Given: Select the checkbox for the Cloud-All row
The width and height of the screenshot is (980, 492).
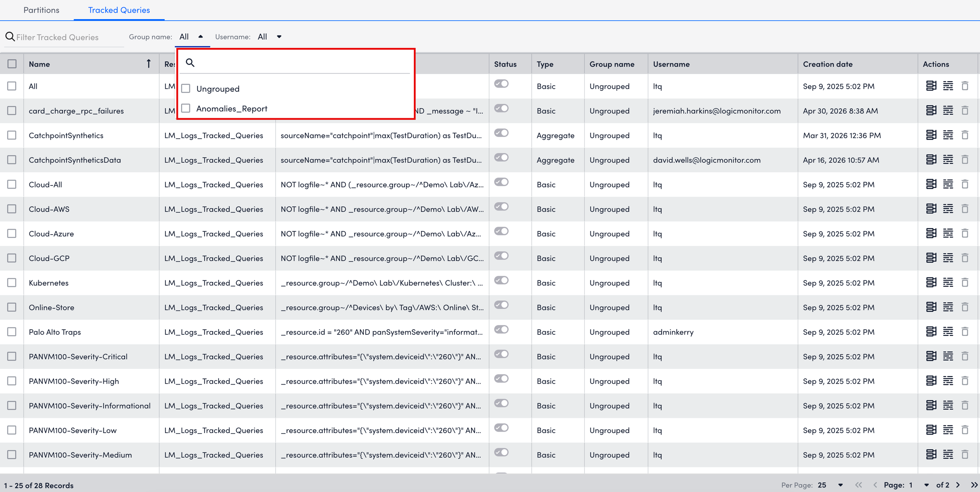Looking at the screenshot, I should (12, 184).
